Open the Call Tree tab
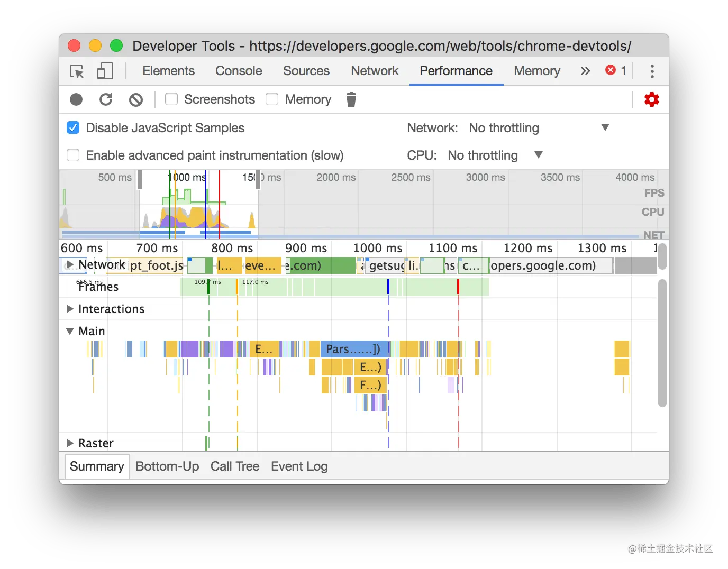Screen dimensions: 728x569 [235, 466]
